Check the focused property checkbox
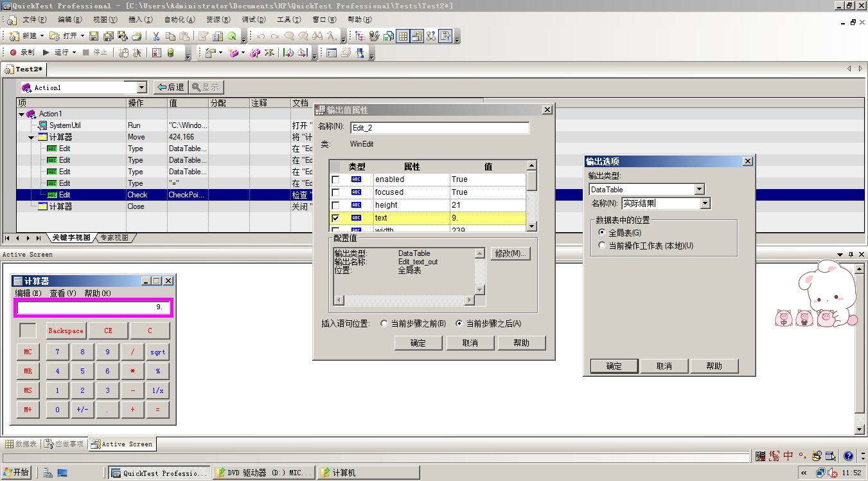This screenshot has height=481, width=868. (335, 192)
